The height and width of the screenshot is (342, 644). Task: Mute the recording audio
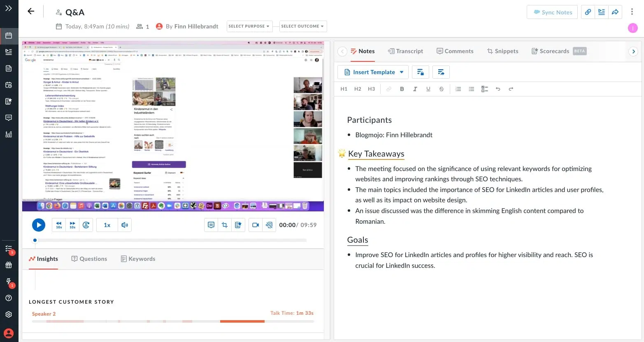[x=125, y=225]
